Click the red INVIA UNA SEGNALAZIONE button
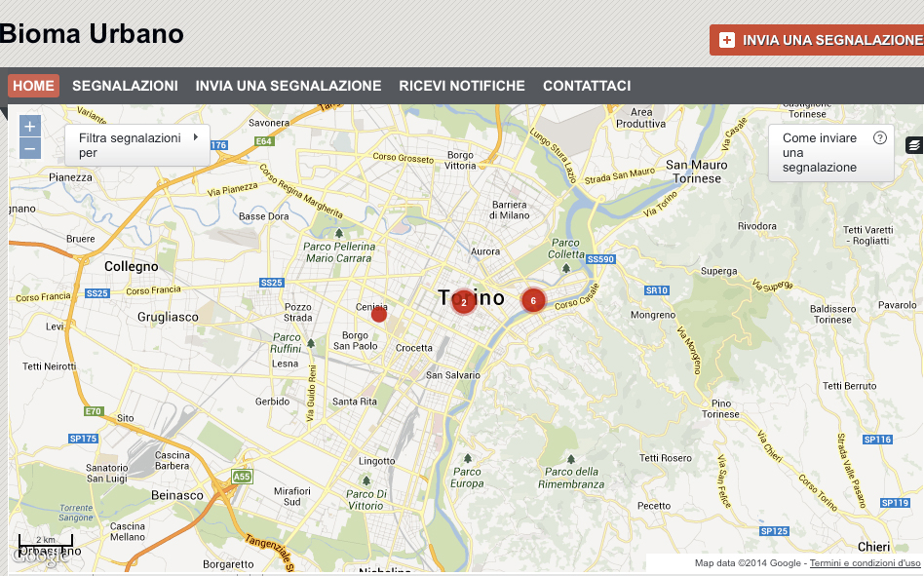The height and width of the screenshot is (576, 924). 817,40
